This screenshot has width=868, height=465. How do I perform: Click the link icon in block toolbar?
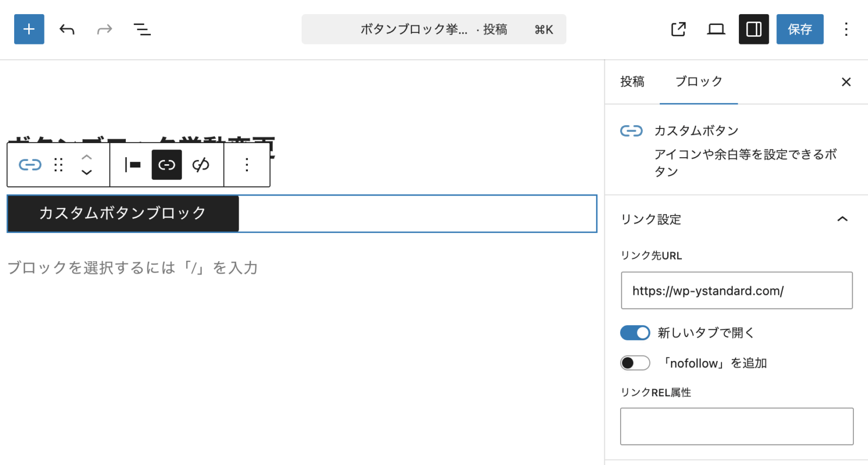pyautogui.click(x=167, y=165)
